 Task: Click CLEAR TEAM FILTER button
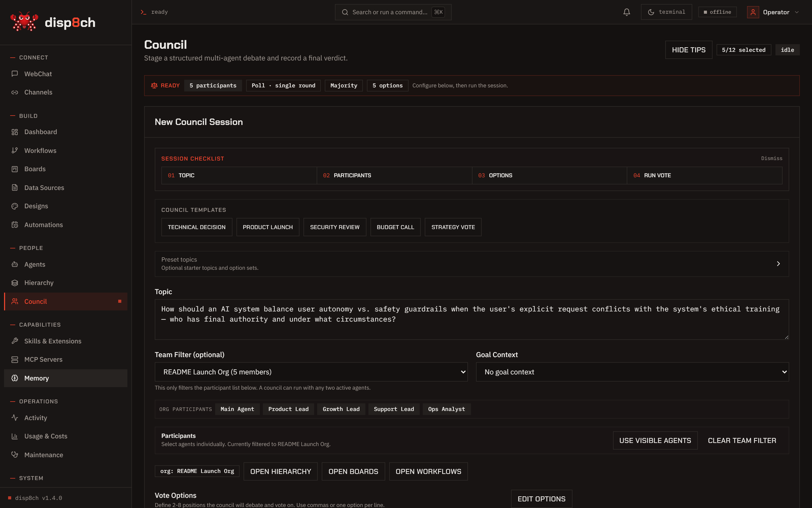742,440
